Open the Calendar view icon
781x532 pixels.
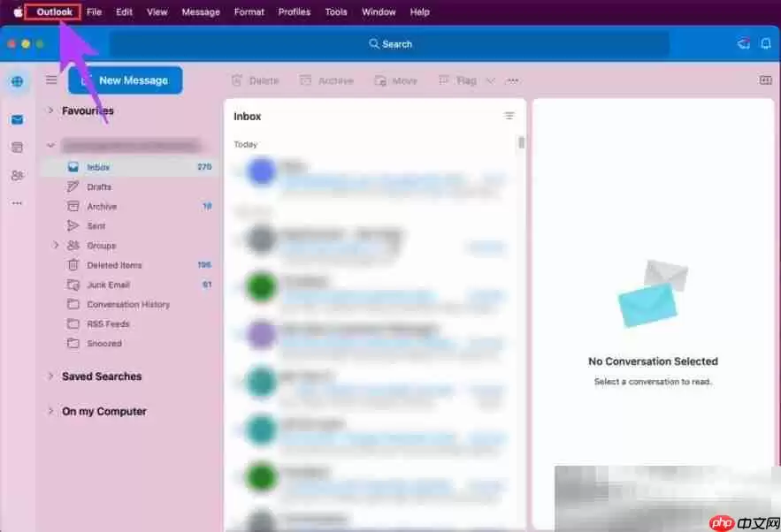click(17, 148)
